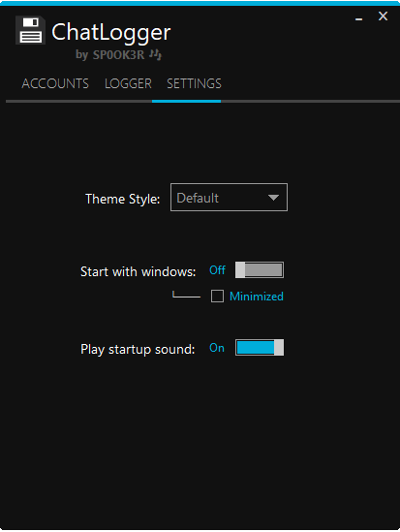Select the SETTINGS tab
Image resolution: width=400 pixels, height=532 pixels.
(x=194, y=83)
